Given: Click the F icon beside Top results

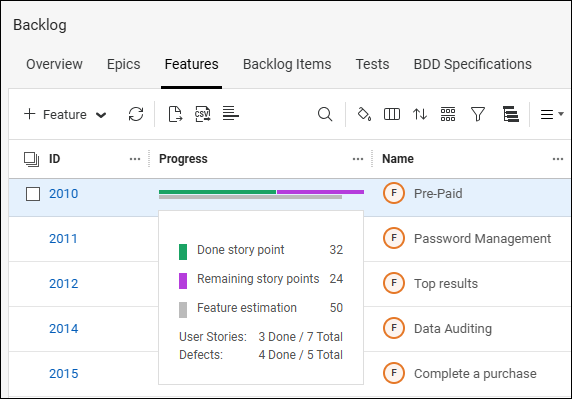Looking at the screenshot, I should (394, 283).
